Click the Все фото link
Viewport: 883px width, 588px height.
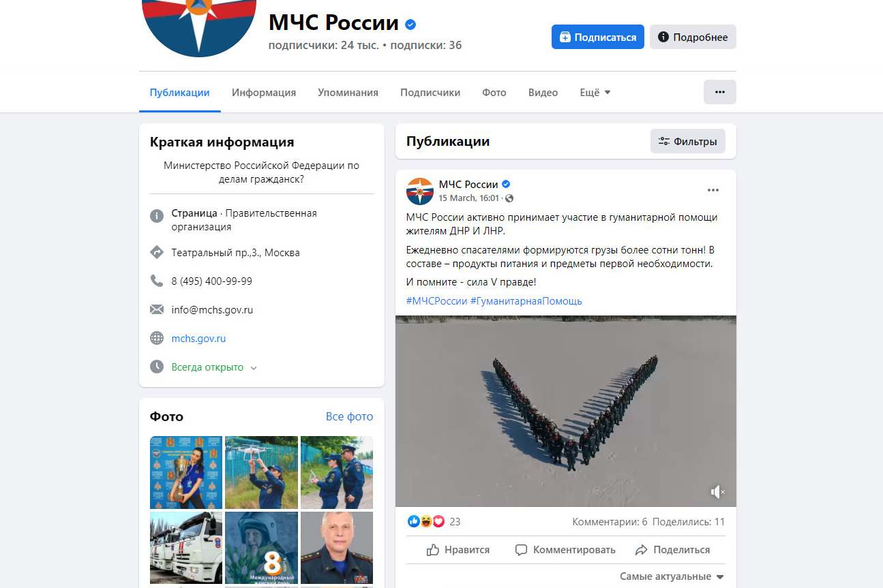click(x=349, y=416)
